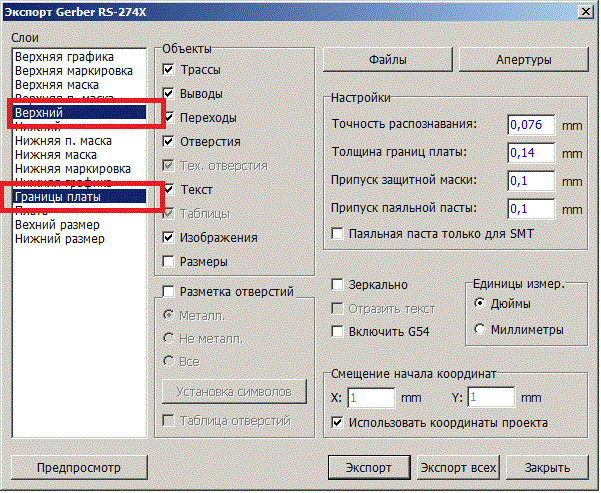Close the Gerber export dialog window

[x=586, y=12]
